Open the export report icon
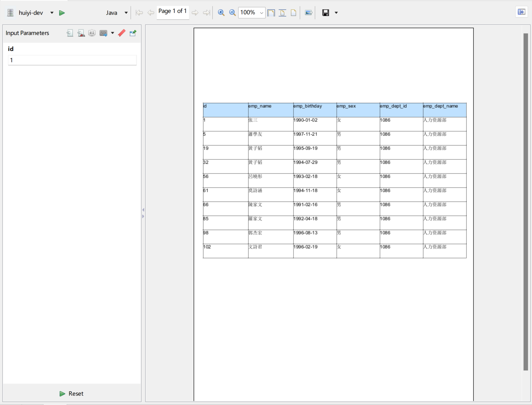Image resolution: width=532 pixels, height=405 pixels. pyautogui.click(x=308, y=13)
